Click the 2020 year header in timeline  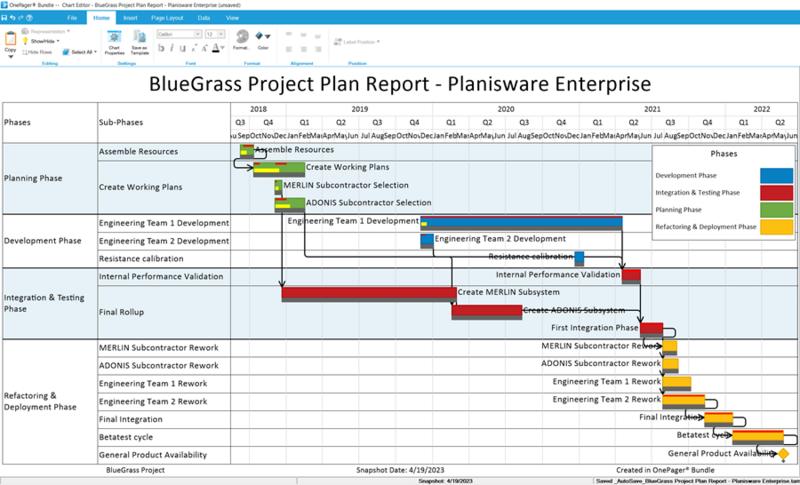click(x=506, y=109)
